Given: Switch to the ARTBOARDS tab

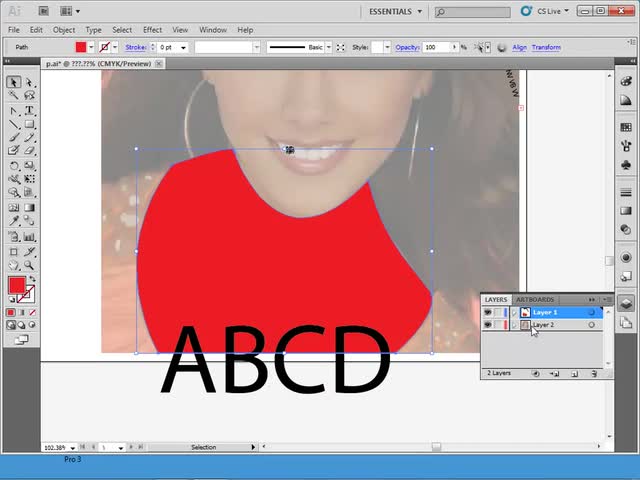Looking at the screenshot, I should point(535,300).
